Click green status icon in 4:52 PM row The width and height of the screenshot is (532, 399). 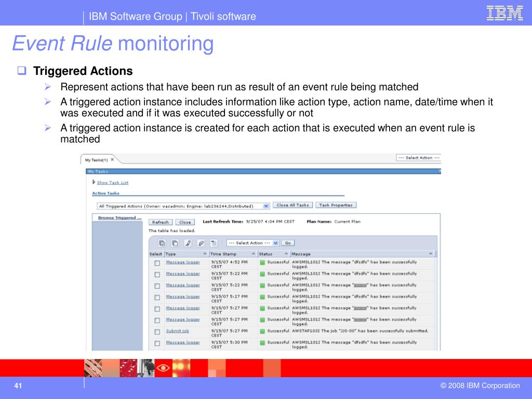click(x=262, y=262)
